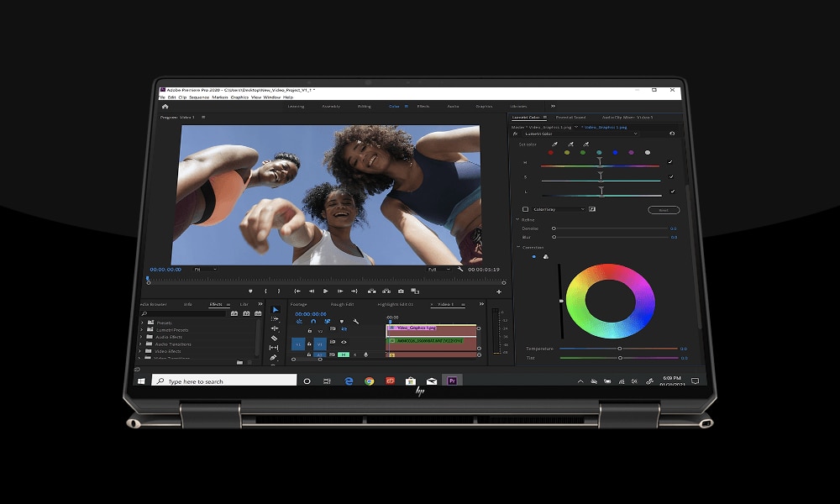Mute the A1 audio track
This screenshot has width=840, height=504.
(x=344, y=354)
